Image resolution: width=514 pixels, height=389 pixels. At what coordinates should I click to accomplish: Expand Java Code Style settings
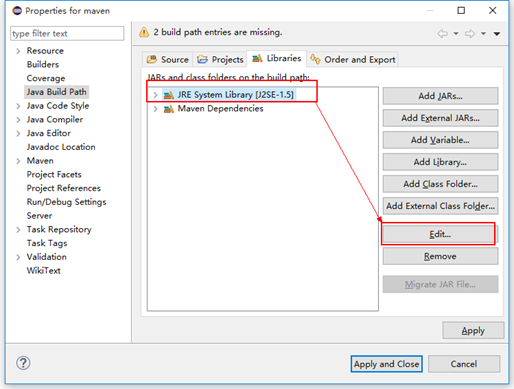tap(18, 106)
